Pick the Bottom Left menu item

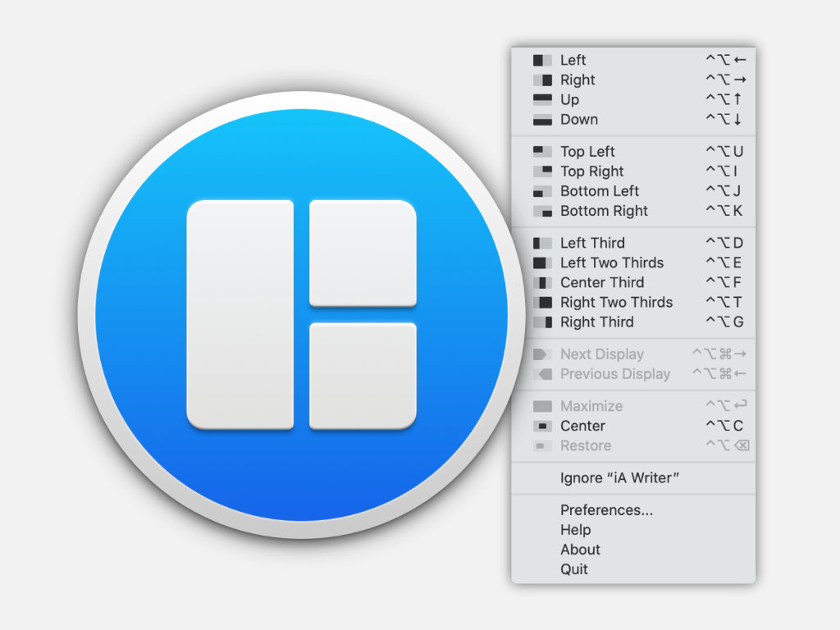(x=633, y=191)
